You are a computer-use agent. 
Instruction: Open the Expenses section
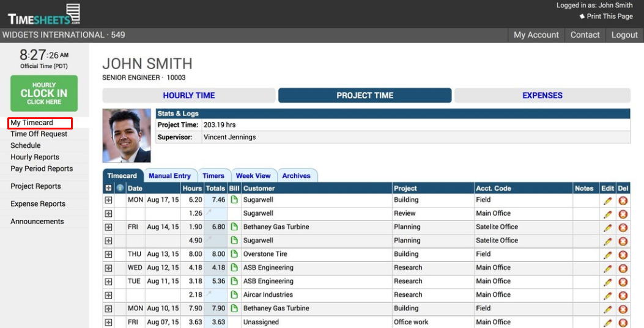click(x=542, y=95)
